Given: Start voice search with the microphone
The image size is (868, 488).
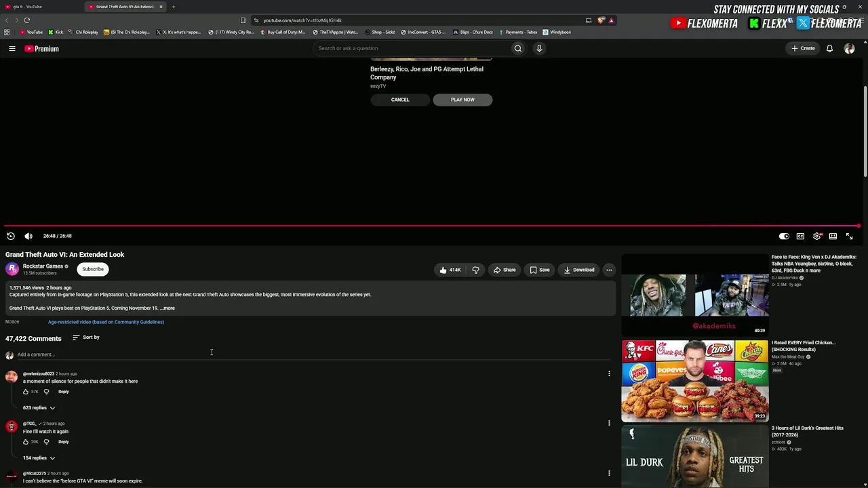Looking at the screenshot, I should (x=539, y=48).
